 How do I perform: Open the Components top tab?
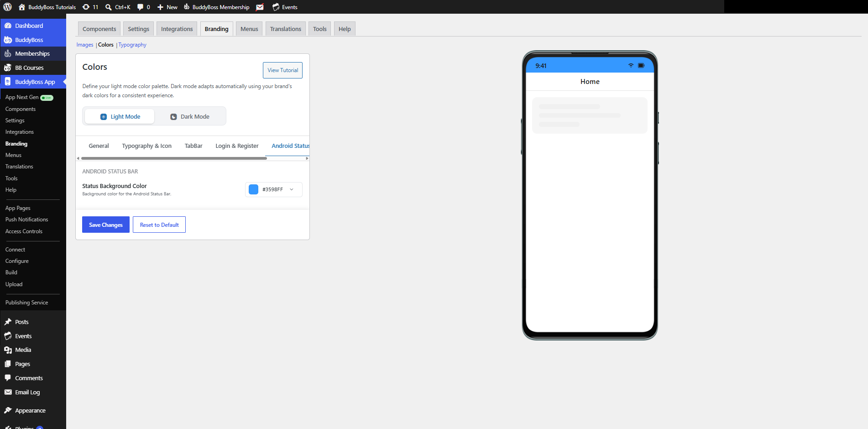pos(99,29)
